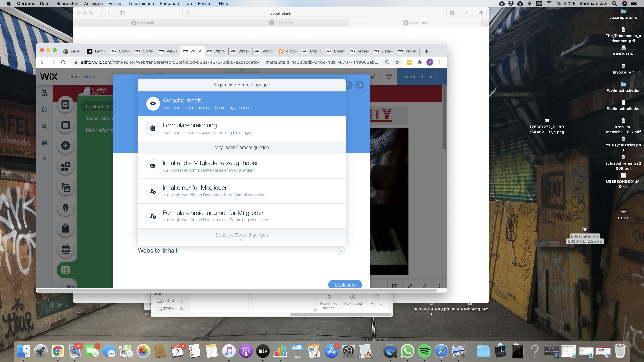Eject the LaCie drive in Finder sidebar
The height and width of the screenshot is (362, 644).
(181, 301)
